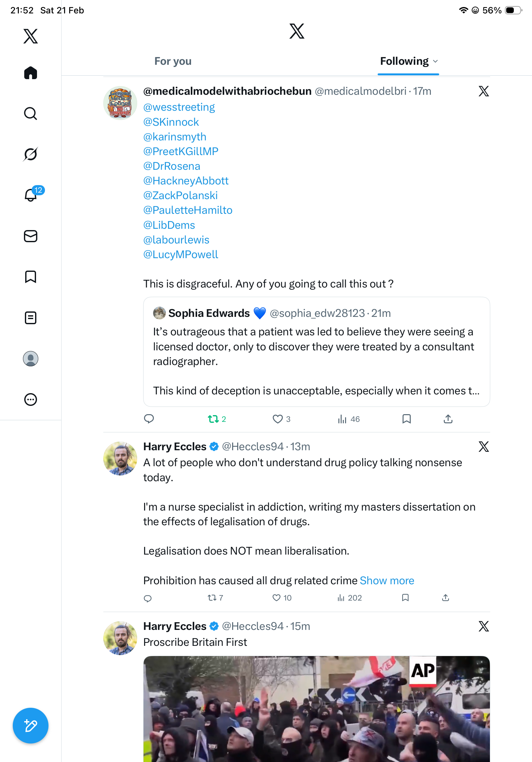Open the Search icon in sidebar

coord(31,114)
